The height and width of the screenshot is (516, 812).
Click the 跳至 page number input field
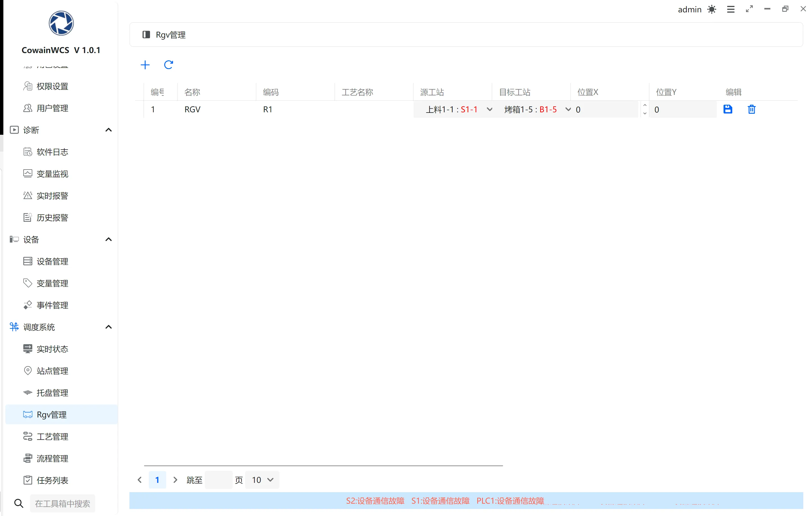pyautogui.click(x=218, y=480)
